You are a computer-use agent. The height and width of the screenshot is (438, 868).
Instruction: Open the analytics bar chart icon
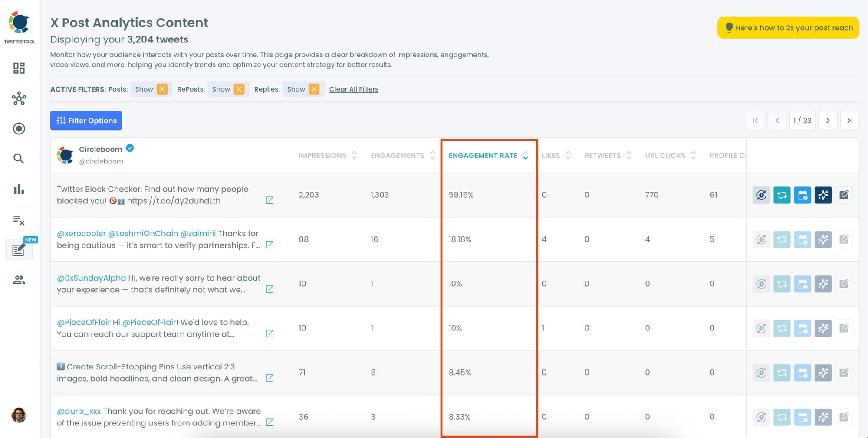19,190
